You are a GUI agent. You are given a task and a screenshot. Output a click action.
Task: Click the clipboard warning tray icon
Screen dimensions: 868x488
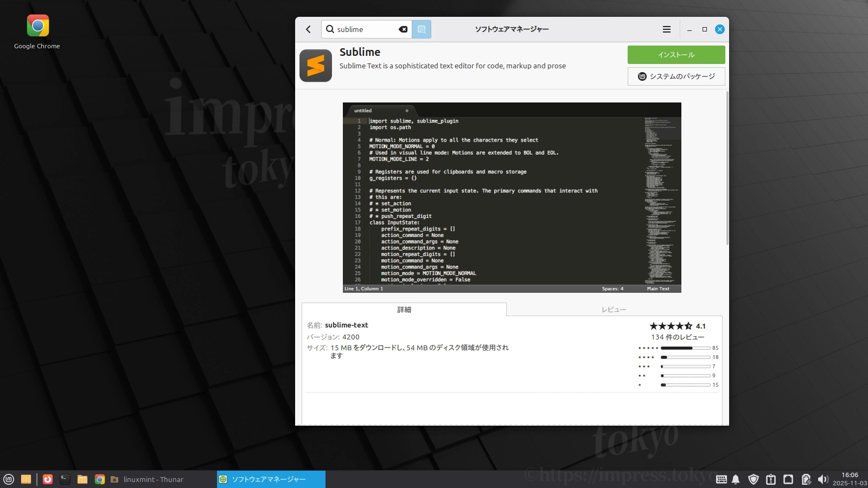tap(771, 479)
